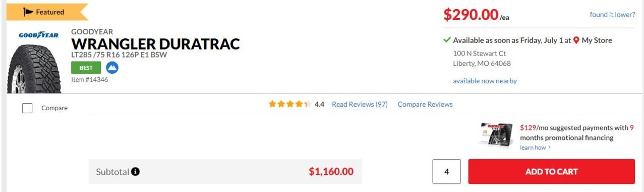Open the Goodyear brand logo
The height and width of the screenshot is (192, 644).
(x=39, y=35)
